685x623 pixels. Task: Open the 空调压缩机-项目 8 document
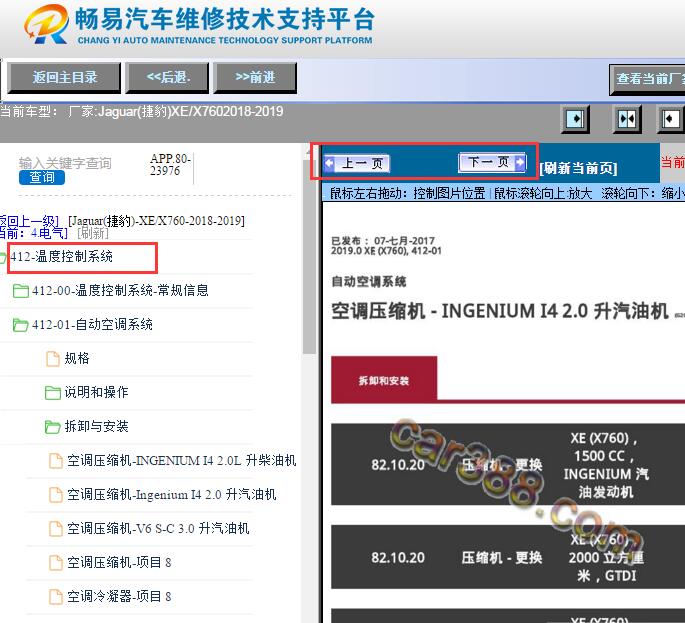click(x=119, y=562)
